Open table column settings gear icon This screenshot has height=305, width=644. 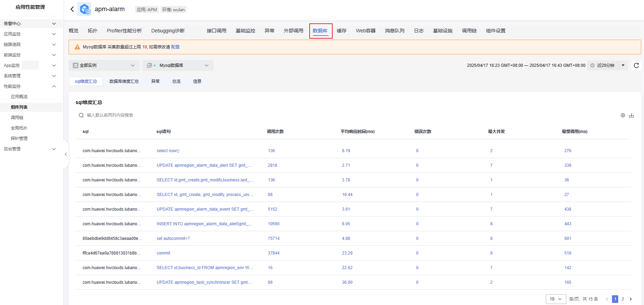click(x=623, y=115)
